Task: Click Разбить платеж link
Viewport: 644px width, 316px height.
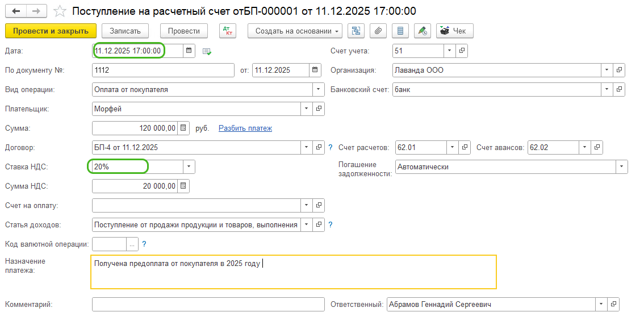Action: (245, 128)
